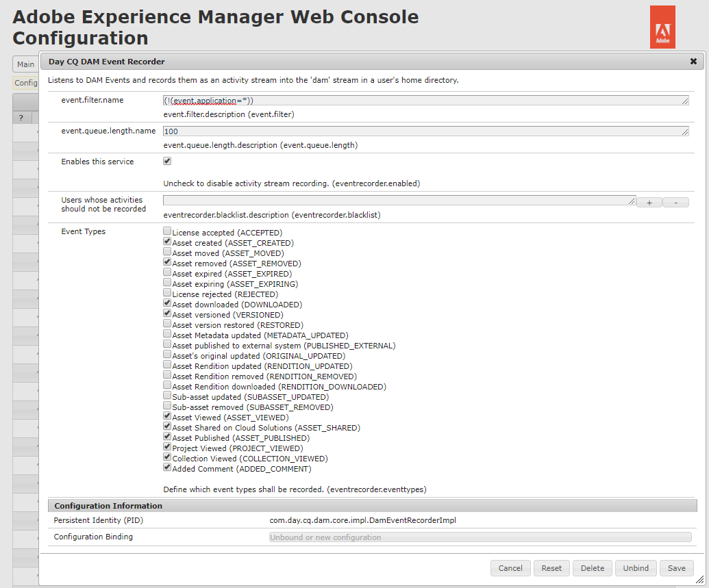The width and height of the screenshot is (709, 588).
Task: Click the + icon to add a blacklisted user
Action: pos(648,203)
